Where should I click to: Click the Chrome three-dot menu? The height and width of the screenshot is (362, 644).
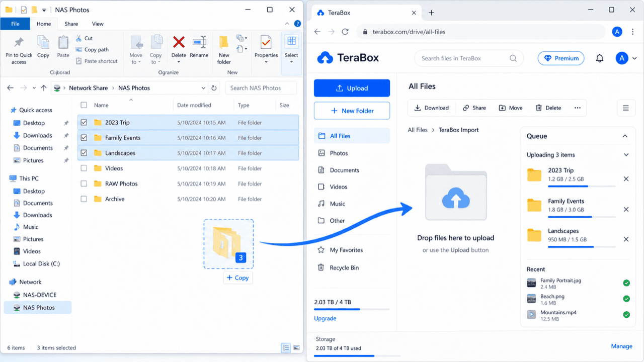(x=632, y=32)
